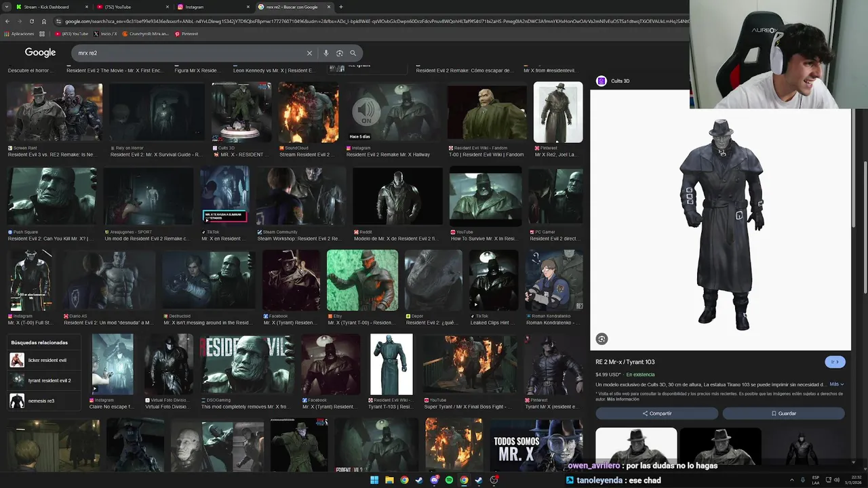Switch to the Stream - Kick Dashboard tab
868x488 pixels.
(52, 7)
